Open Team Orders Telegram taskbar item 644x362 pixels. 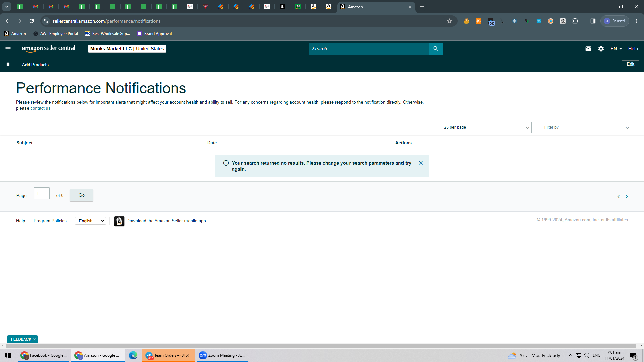click(168, 355)
